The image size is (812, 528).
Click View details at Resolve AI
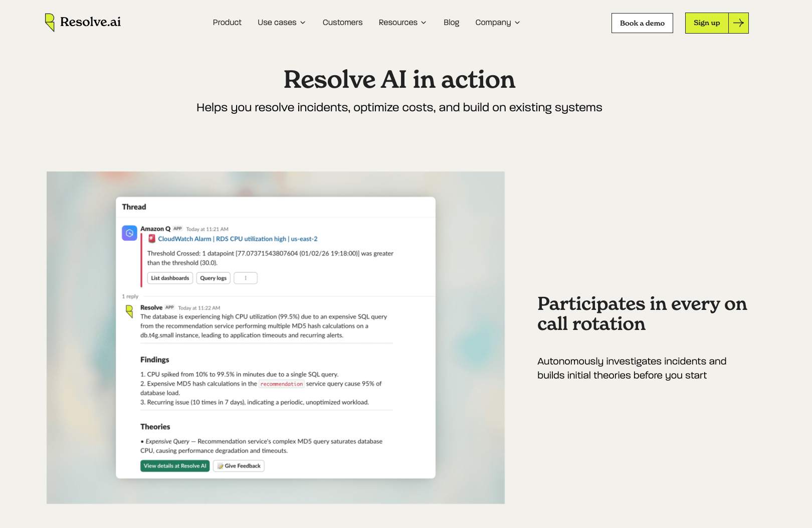click(175, 466)
